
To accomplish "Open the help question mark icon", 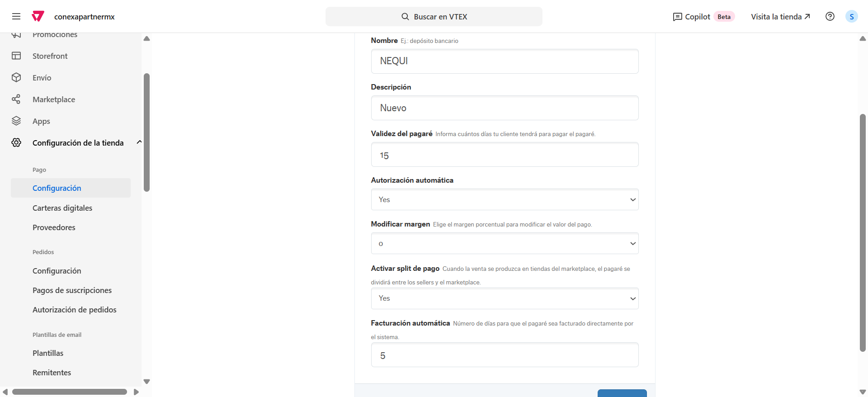I will [830, 17].
